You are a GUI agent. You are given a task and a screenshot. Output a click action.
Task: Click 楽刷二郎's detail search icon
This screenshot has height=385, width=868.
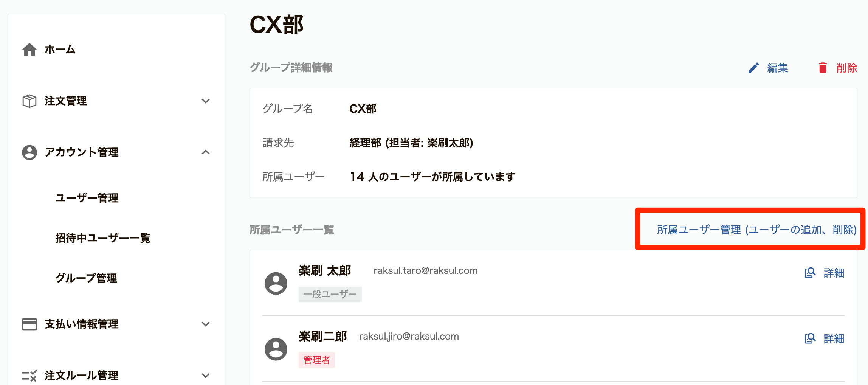tap(810, 338)
